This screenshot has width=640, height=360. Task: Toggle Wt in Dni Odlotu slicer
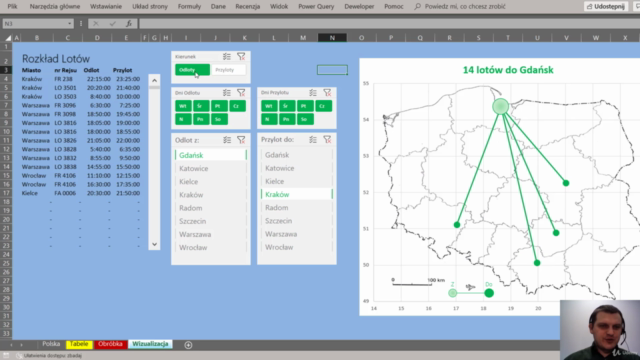(183, 106)
